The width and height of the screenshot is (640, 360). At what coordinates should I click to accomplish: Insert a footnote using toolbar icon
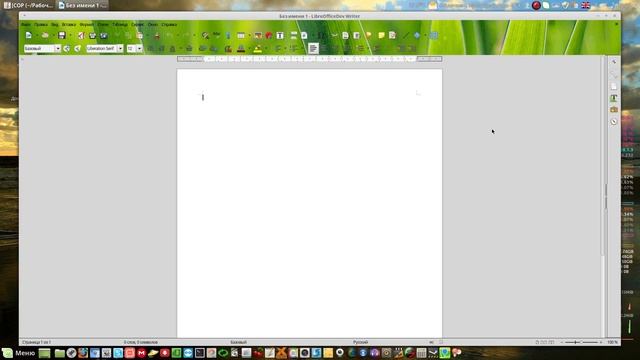[345, 36]
